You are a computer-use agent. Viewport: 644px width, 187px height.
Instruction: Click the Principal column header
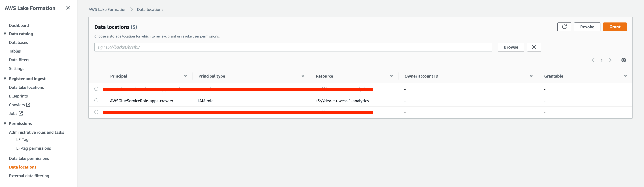pos(119,76)
